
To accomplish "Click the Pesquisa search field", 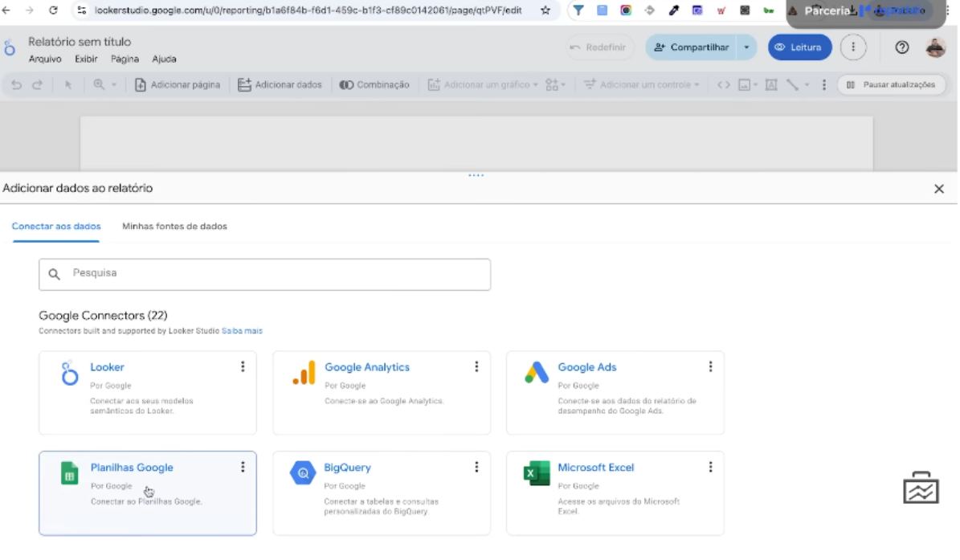I will (265, 274).
